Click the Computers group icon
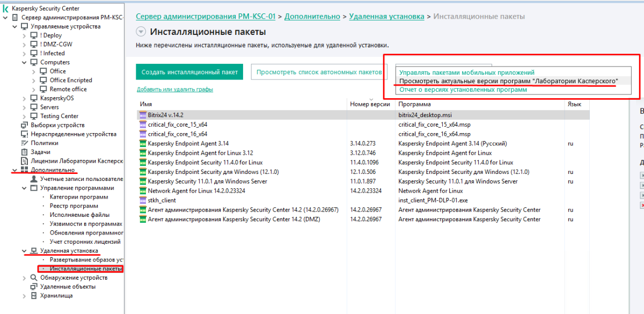 coord(34,62)
